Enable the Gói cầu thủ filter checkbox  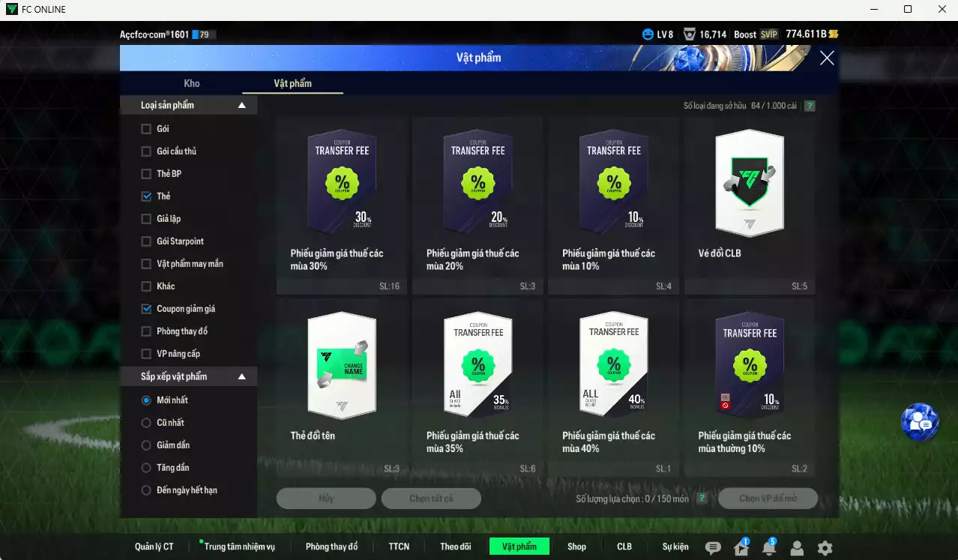(146, 151)
